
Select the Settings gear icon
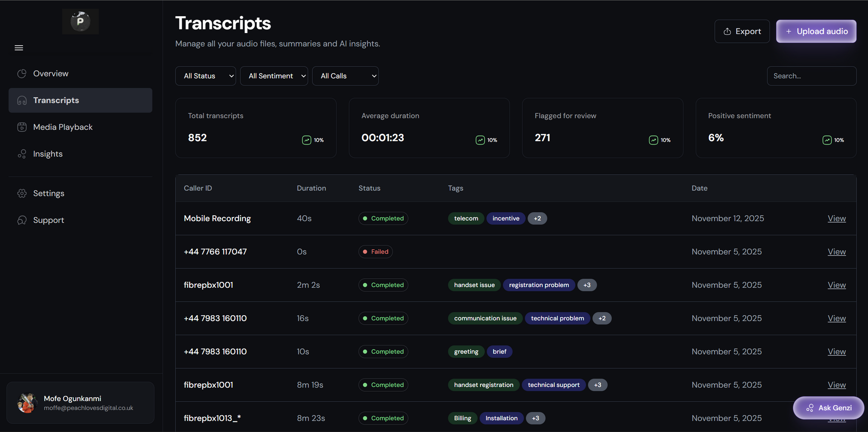(x=22, y=193)
